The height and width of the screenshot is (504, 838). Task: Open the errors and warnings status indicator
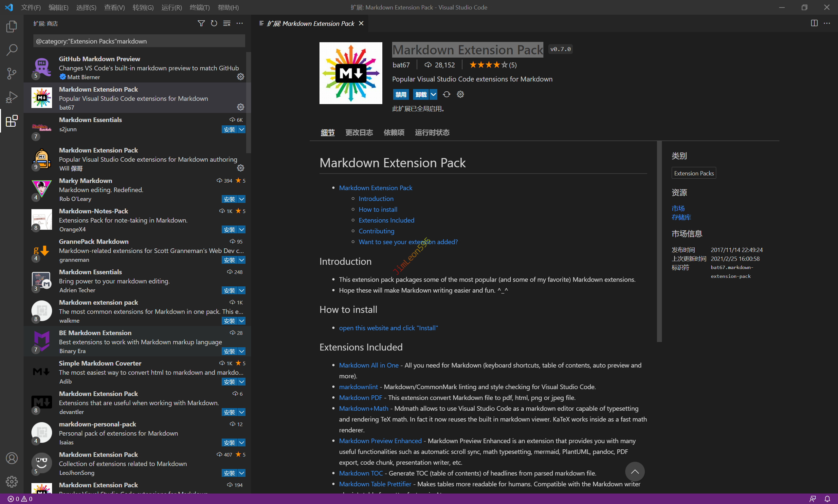pos(20,498)
